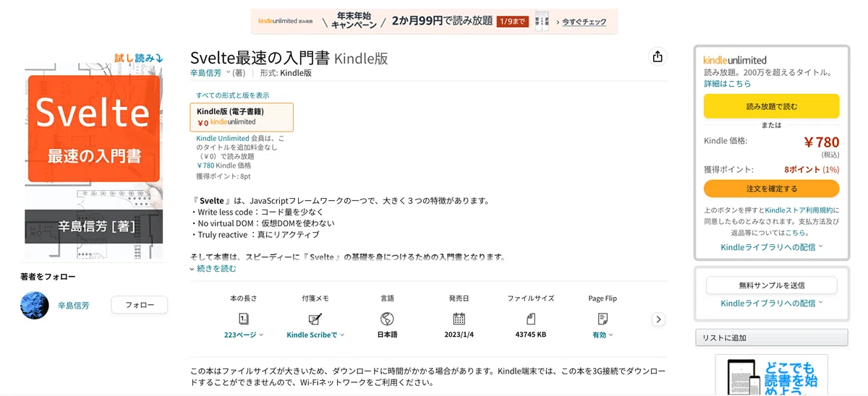
Task: Click the Kindle Unlimited campaign banner
Action: (x=434, y=22)
